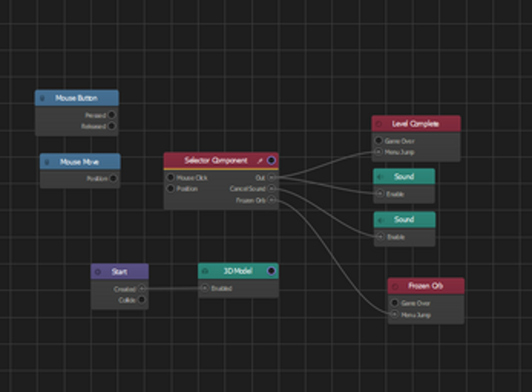Click the purple circle on Selector Component header
Viewport: 532px width, 392px height.
271,160
